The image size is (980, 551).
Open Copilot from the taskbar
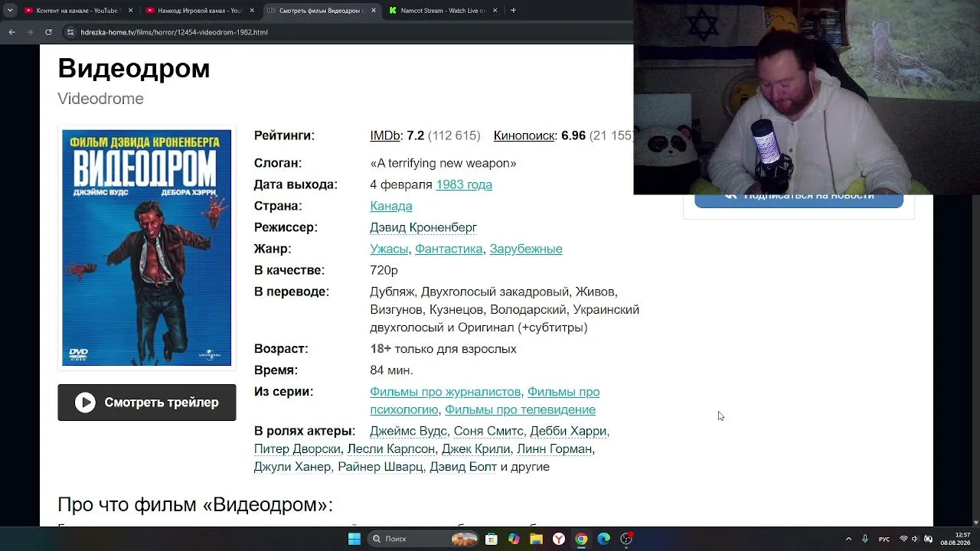click(514, 539)
